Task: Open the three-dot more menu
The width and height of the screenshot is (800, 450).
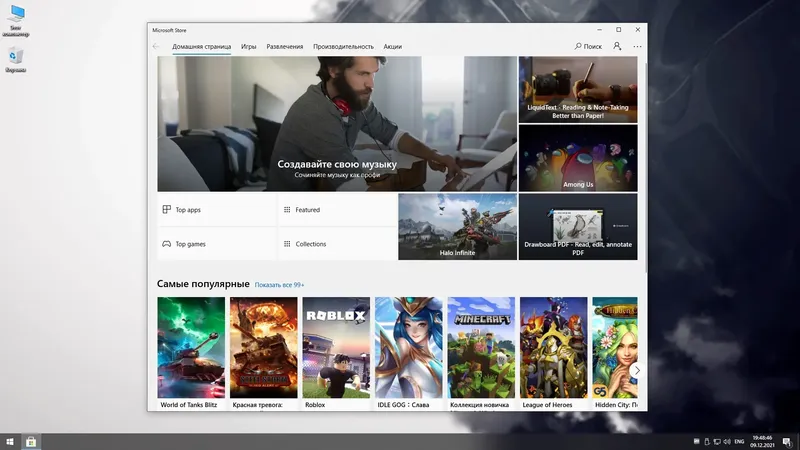Action: tap(637, 46)
